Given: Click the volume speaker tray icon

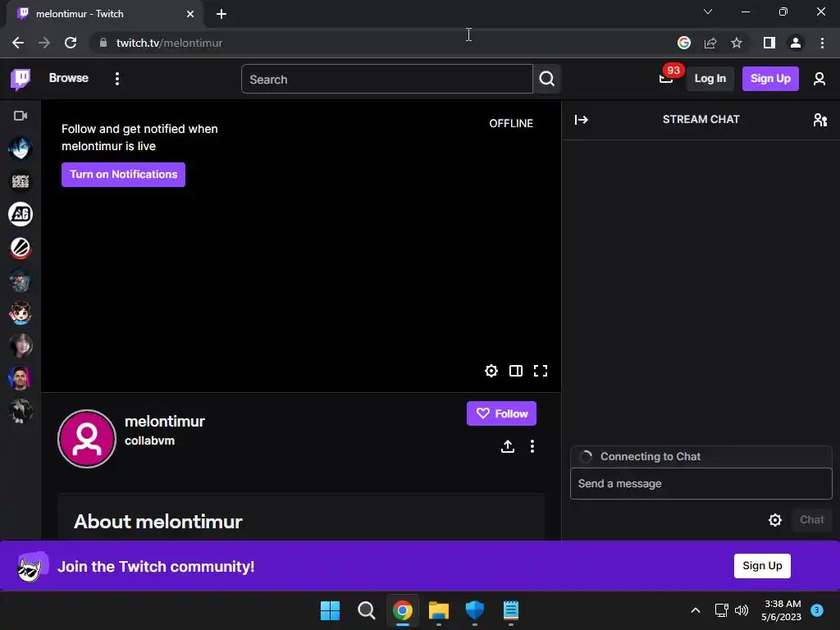Looking at the screenshot, I should pyautogui.click(x=742, y=610).
